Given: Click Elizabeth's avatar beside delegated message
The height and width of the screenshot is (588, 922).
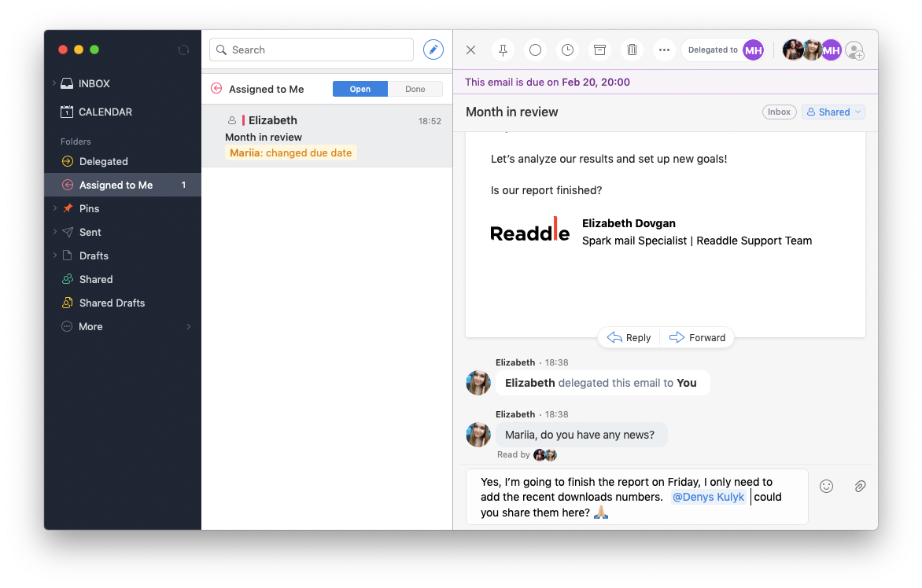Looking at the screenshot, I should click(x=478, y=383).
